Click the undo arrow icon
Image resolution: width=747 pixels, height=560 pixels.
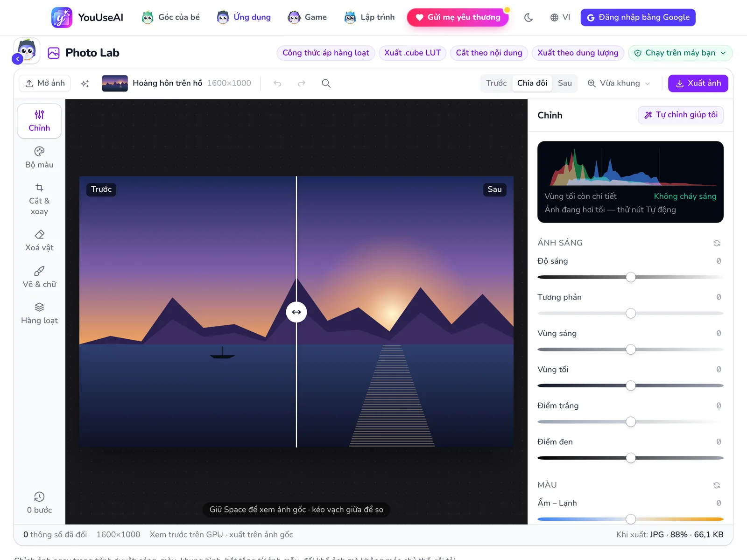277,84
